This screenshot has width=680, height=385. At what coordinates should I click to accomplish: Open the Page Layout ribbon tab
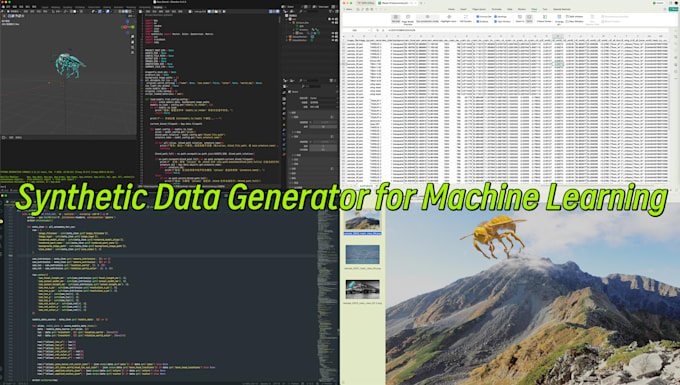(x=479, y=9)
